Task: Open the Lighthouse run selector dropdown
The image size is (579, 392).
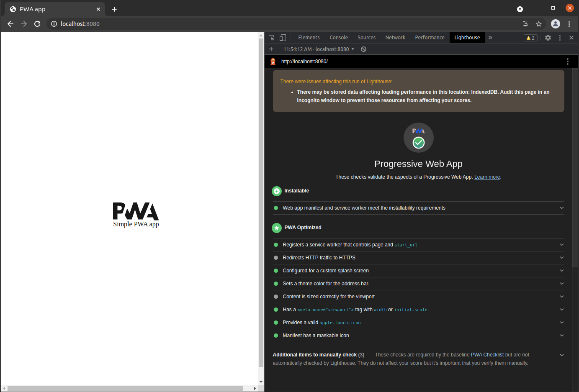Action: [x=318, y=49]
